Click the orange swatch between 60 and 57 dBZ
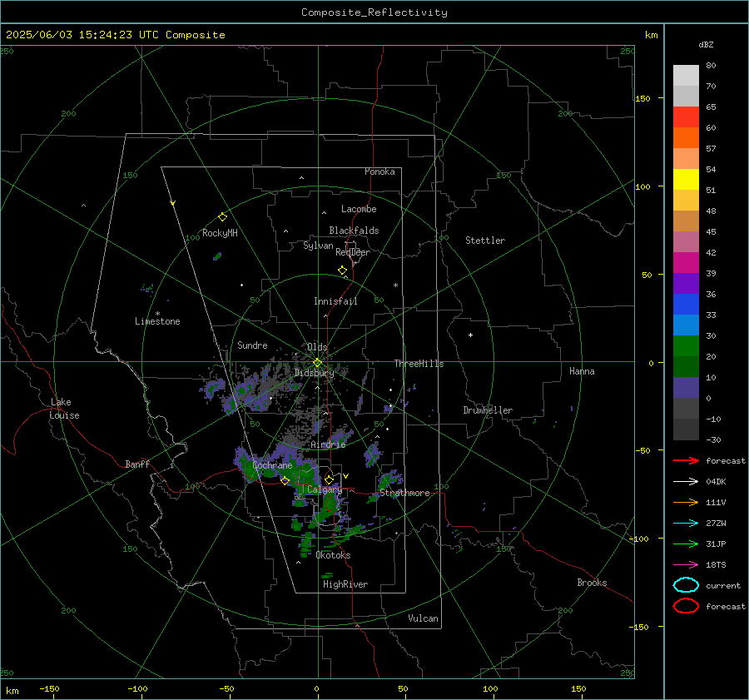The height and width of the screenshot is (700, 749). (x=686, y=137)
